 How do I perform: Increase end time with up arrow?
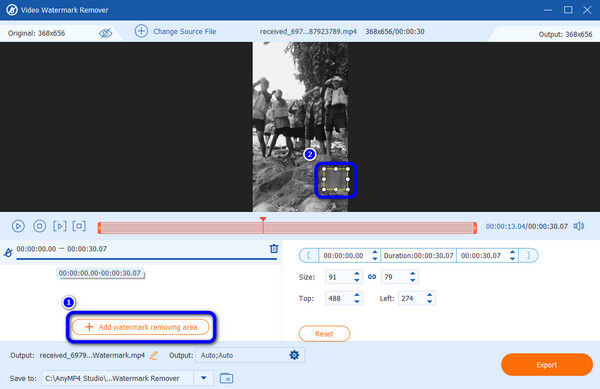click(x=512, y=252)
